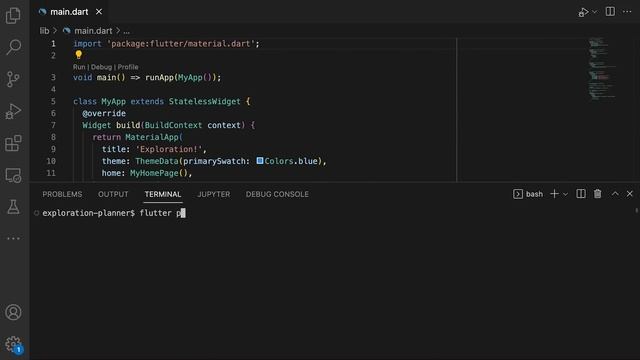
Task: Click line number 5 in the gutter
Action: coord(53,101)
